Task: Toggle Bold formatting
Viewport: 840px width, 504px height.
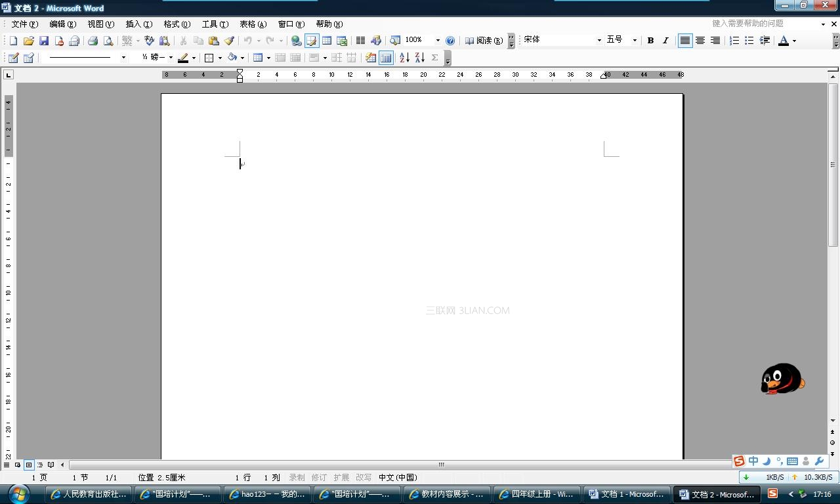Action: [x=650, y=41]
